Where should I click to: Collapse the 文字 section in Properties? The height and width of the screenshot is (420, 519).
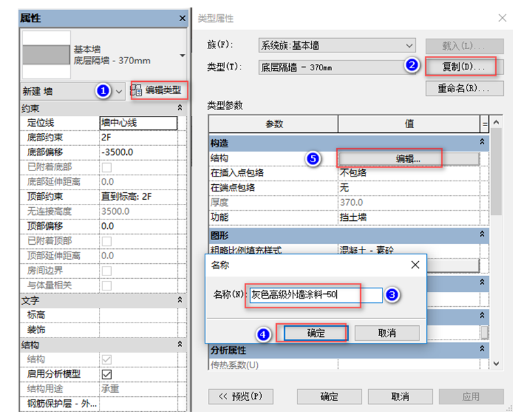point(180,299)
